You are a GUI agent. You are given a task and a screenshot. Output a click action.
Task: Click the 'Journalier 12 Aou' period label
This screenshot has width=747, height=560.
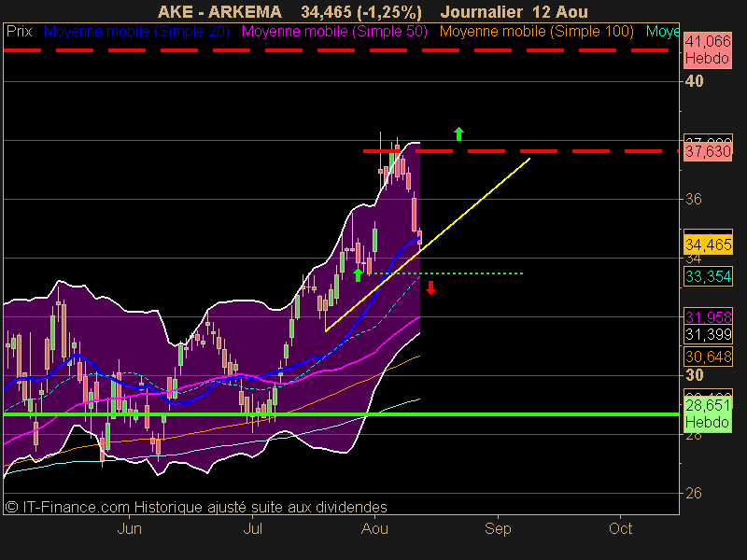(x=514, y=11)
